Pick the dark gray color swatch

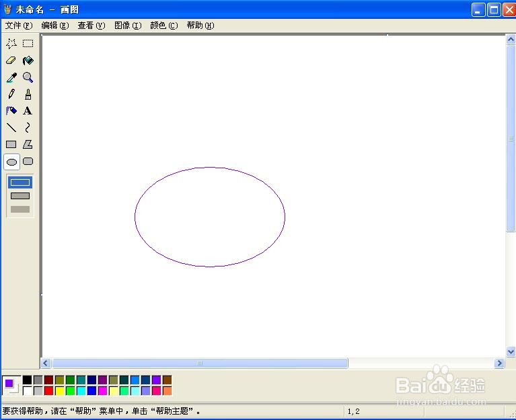38,380
